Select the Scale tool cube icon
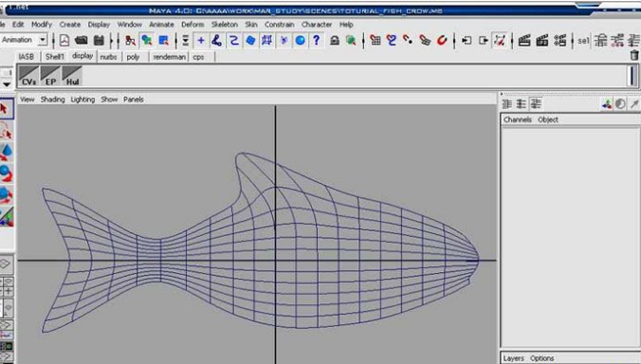 pos(6,195)
